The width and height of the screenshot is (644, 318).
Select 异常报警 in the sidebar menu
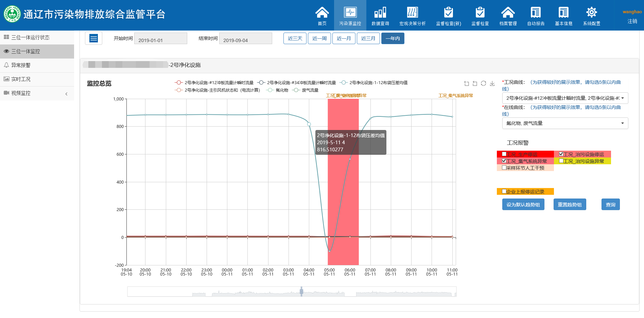pos(21,65)
